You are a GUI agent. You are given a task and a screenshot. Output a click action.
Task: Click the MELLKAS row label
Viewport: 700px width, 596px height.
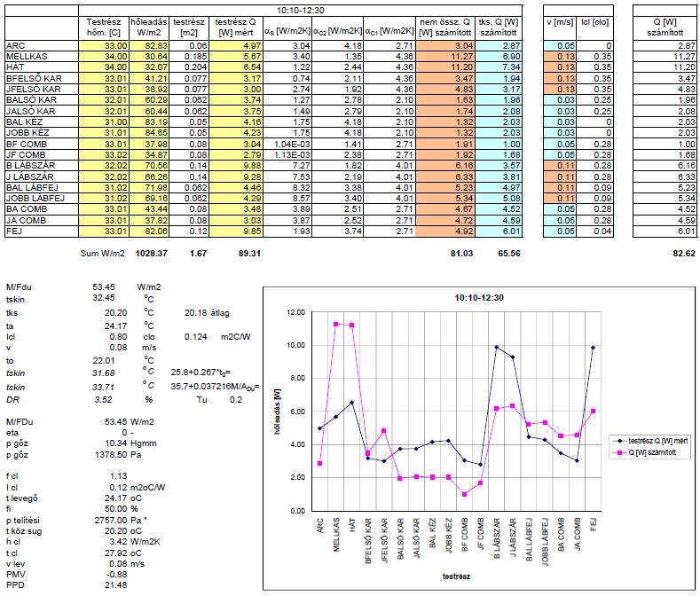coord(42,57)
